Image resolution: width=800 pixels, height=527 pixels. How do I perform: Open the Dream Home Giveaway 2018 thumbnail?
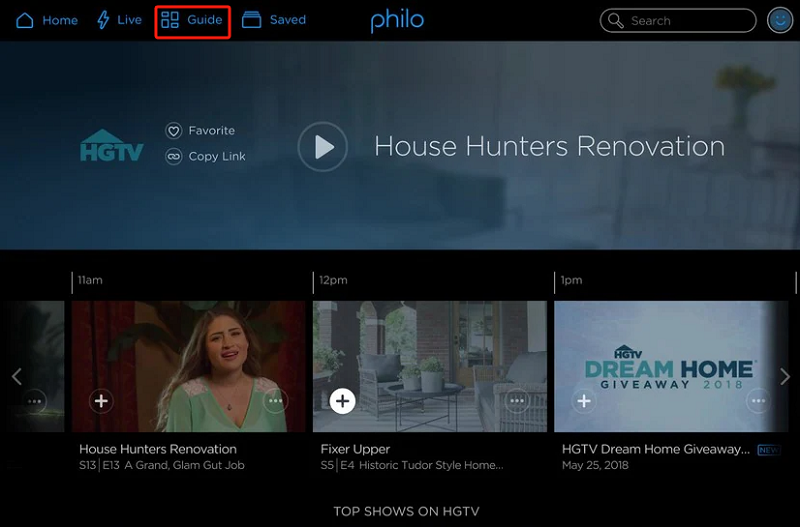pos(671,366)
